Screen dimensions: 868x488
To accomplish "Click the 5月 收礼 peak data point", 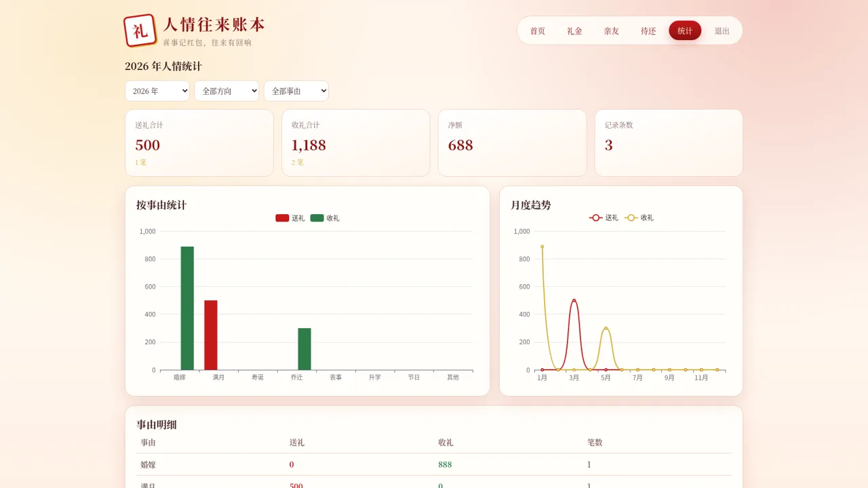I will click(x=606, y=328).
